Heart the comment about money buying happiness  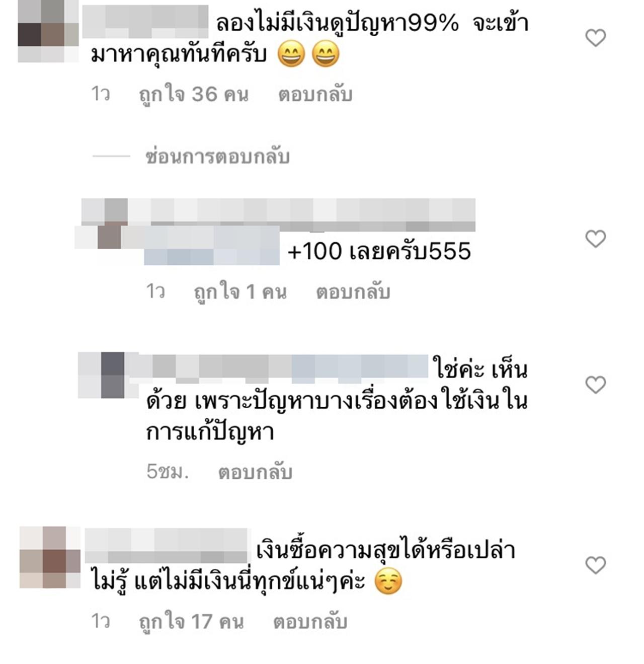[596, 565]
